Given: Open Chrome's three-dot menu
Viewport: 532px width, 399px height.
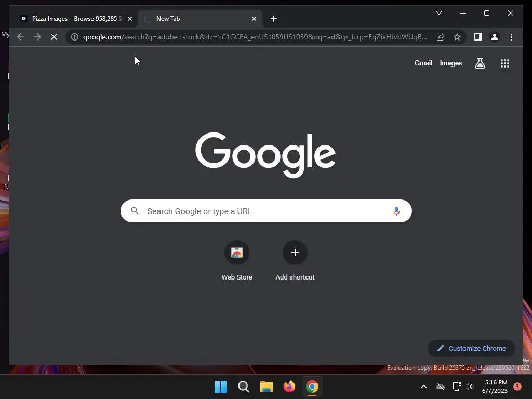Looking at the screenshot, I should click(511, 37).
